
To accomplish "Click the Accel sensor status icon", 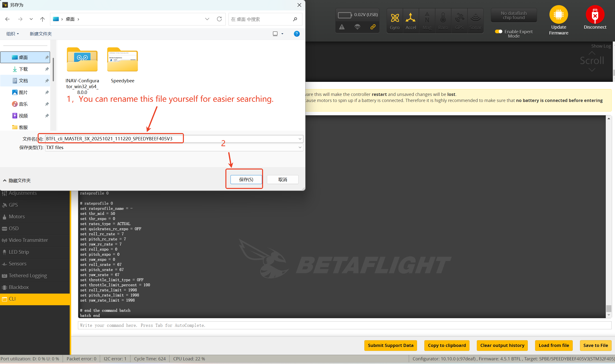I will (x=410, y=18).
